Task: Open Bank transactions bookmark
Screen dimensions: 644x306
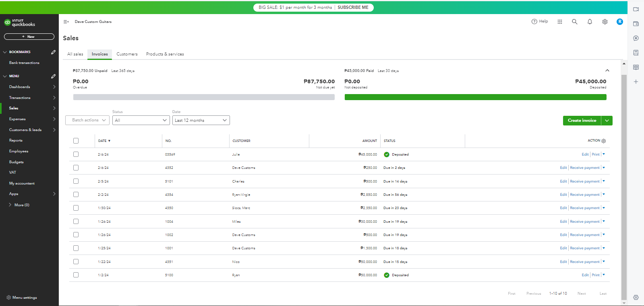Action: [24, 63]
